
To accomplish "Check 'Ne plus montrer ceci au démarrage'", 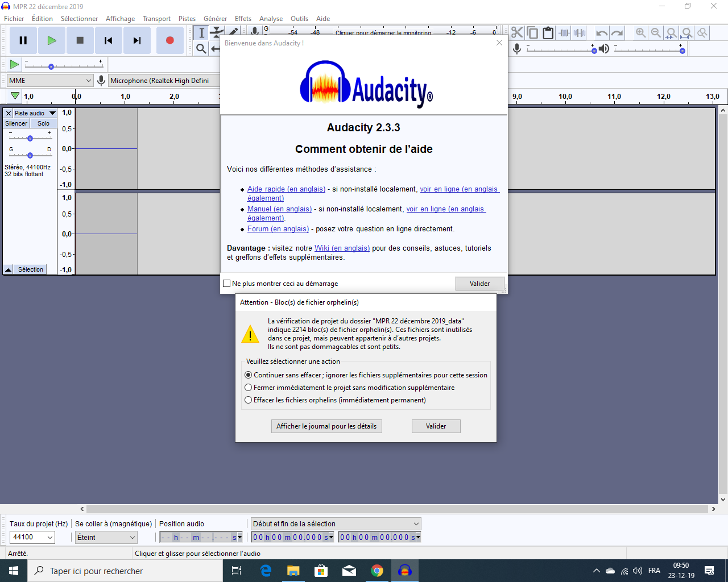I will point(227,284).
